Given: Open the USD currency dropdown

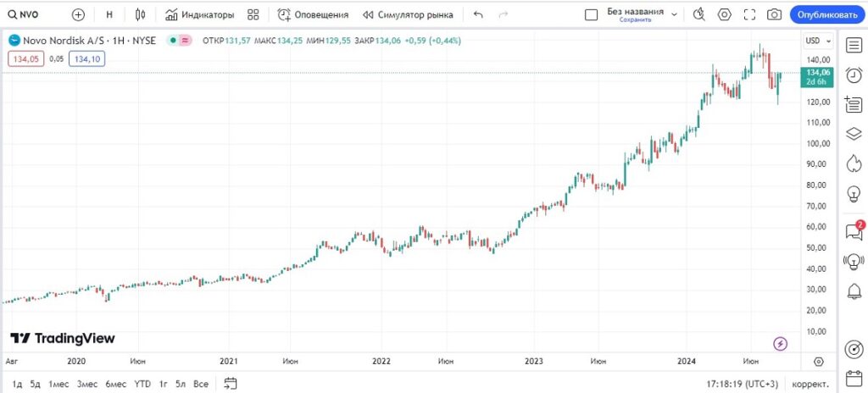Looking at the screenshot, I should coord(818,41).
